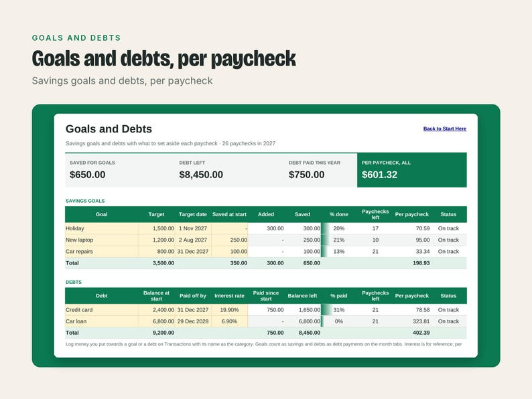Image resolution: width=532 pixels, height=399 pixels.
Task: Select Car loan interest rate 6.90%
Action: point(229,321)
